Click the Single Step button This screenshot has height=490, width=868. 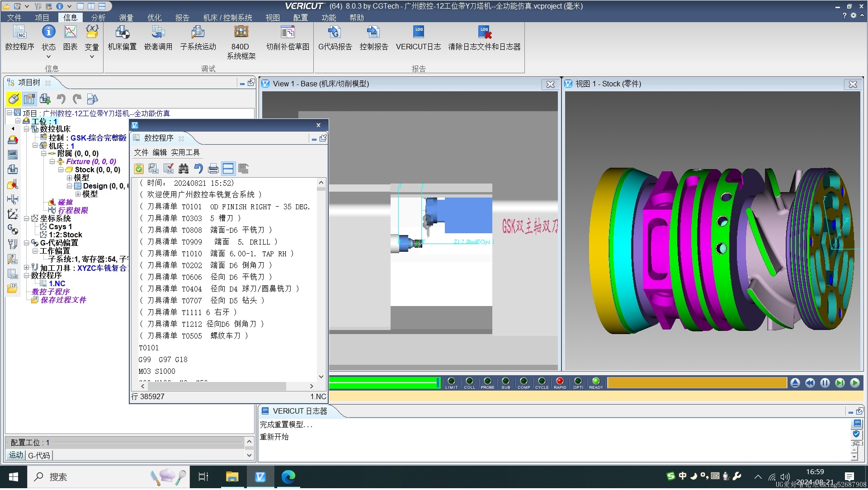(840, 383)
